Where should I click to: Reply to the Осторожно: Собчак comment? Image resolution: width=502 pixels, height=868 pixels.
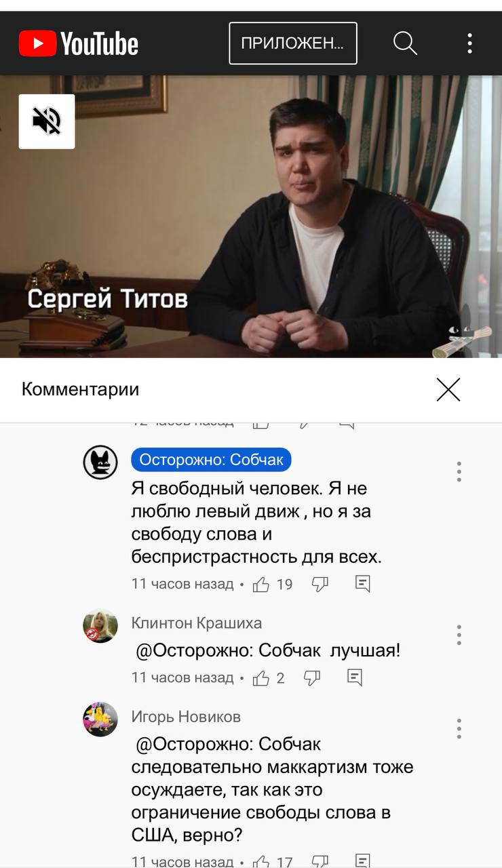point(363,583)
